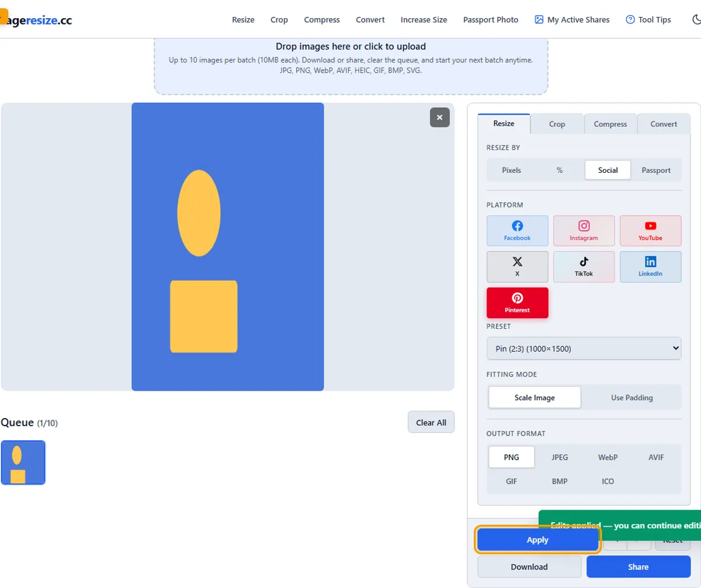Open Increase Size page
Image resolution: width=701 pixels, height=588 pixels.
(424, 19)
